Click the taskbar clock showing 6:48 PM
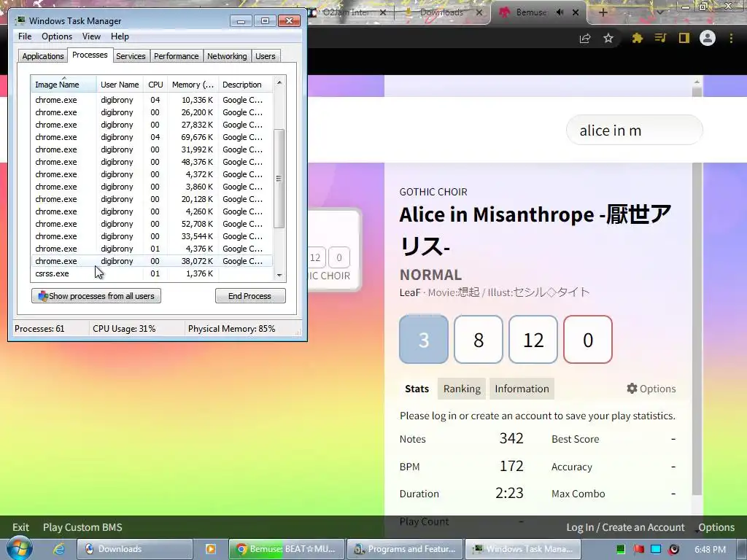 tap(710, 549)
